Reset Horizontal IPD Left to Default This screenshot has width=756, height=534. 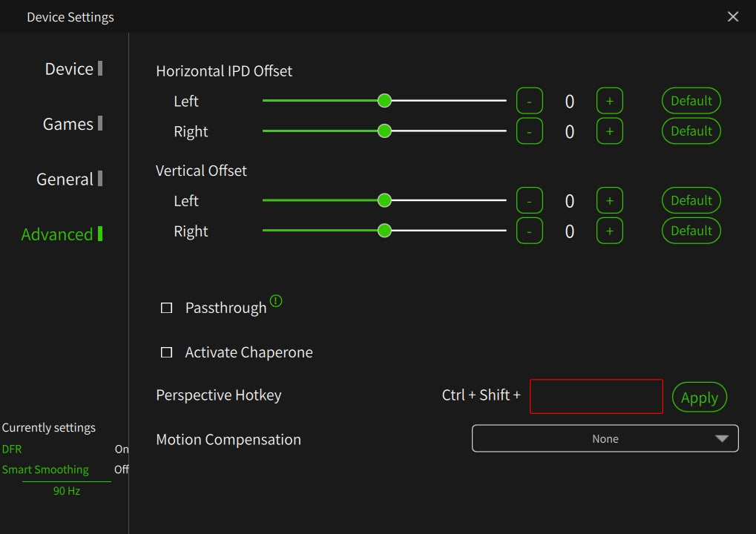coord(691,101)
